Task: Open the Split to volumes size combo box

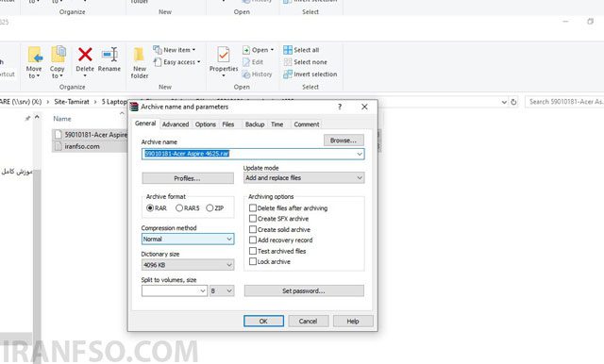Action: (x=175, y=290)
